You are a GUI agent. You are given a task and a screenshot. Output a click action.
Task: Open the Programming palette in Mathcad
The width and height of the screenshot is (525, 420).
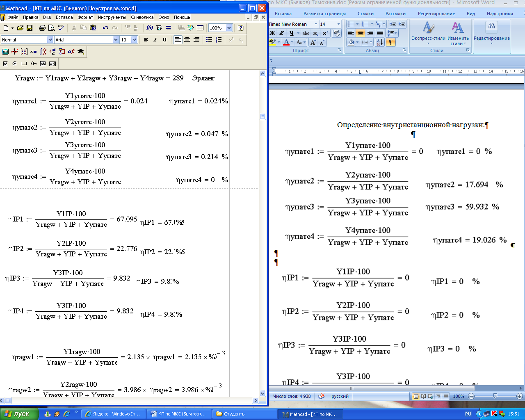point(62,52)
